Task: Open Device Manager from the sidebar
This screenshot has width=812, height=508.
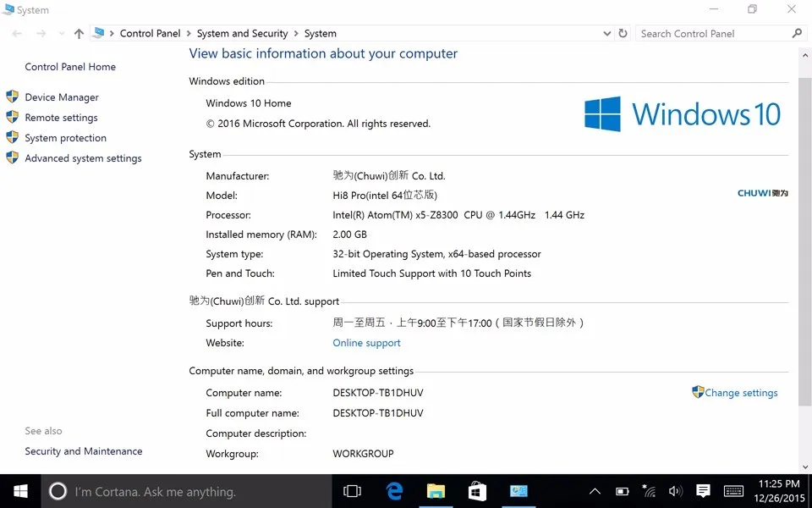Action: (62, 97)
